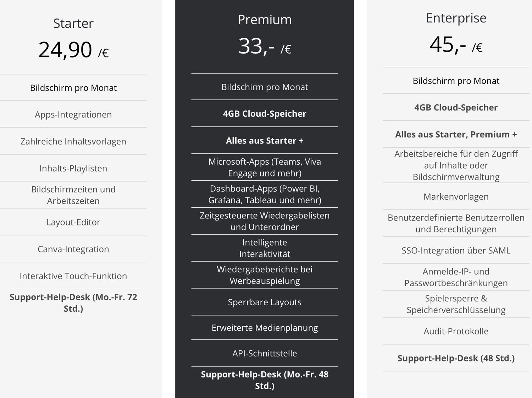
Task: Click the API-Schnittstelle feature
Action: point(265,353)
